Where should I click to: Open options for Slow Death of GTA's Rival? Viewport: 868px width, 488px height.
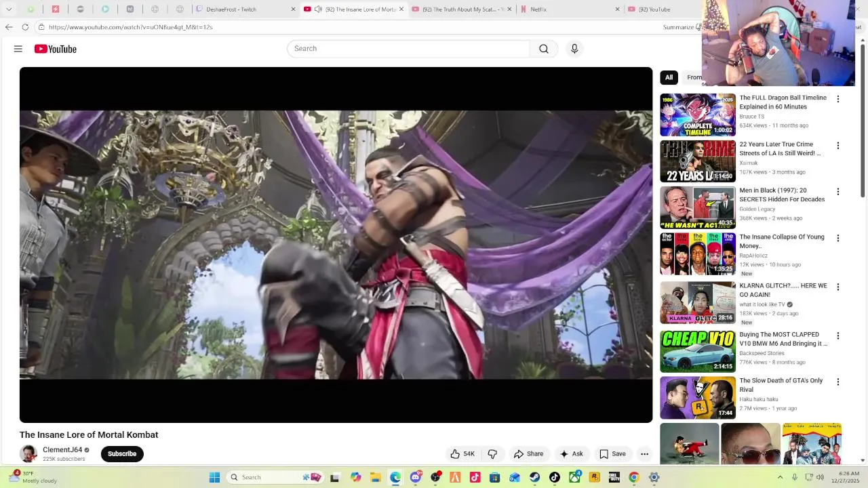click(x=838, y=382)
